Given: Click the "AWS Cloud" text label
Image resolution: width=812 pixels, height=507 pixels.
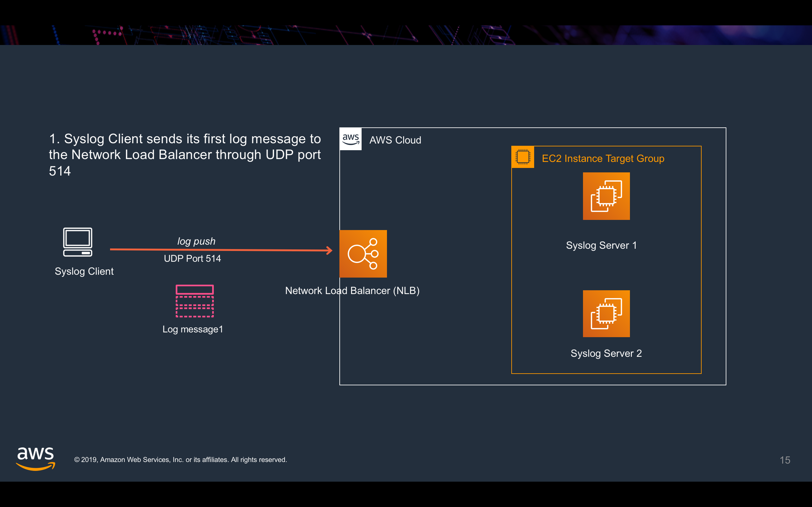Looking at the screenshot, I should (395, 140).
